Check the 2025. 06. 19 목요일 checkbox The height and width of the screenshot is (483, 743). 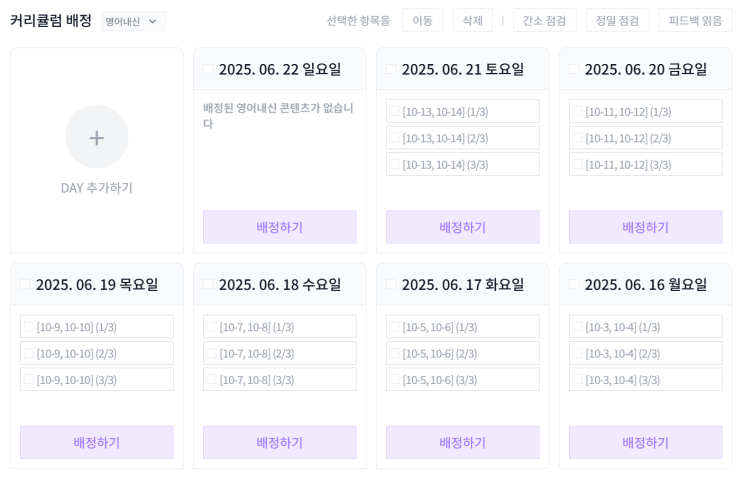(x=25, y=284)
